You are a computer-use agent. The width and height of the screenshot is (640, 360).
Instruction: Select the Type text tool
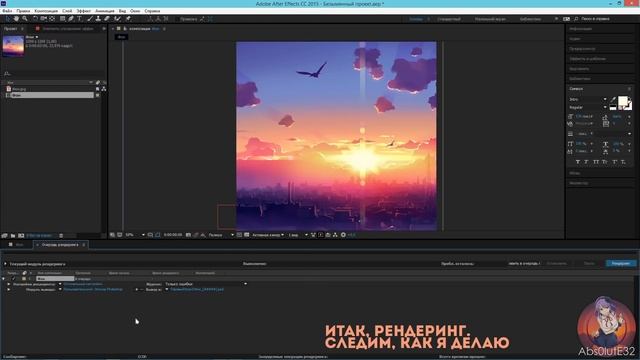click(x=80, y=19)
